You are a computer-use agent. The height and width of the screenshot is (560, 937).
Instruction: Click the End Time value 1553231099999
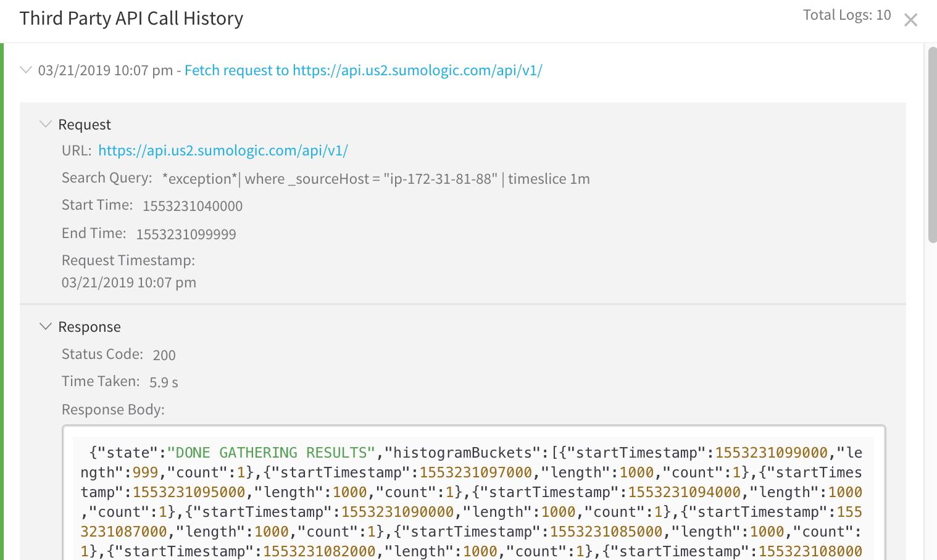click(186, 234)
